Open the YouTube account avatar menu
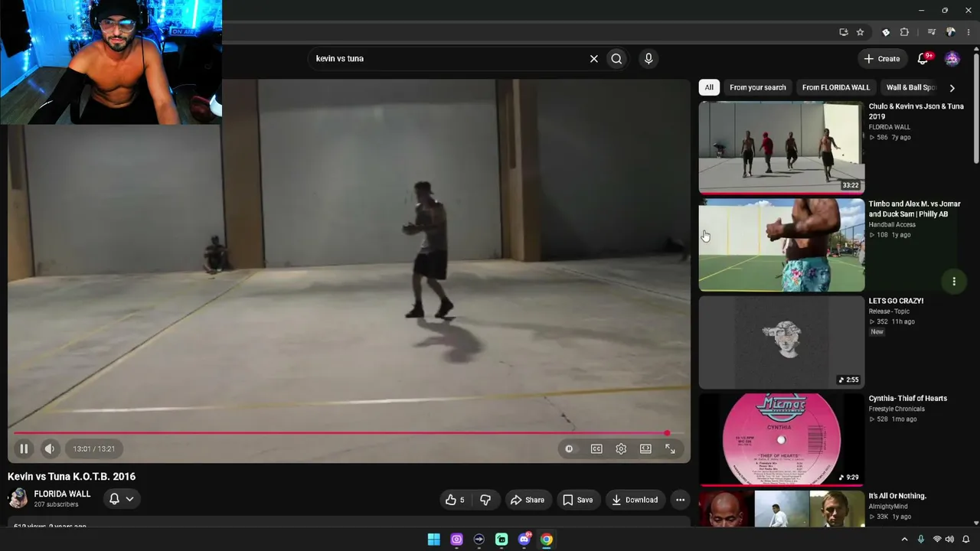Screen dimensions: 980x551 click(952, 59)
